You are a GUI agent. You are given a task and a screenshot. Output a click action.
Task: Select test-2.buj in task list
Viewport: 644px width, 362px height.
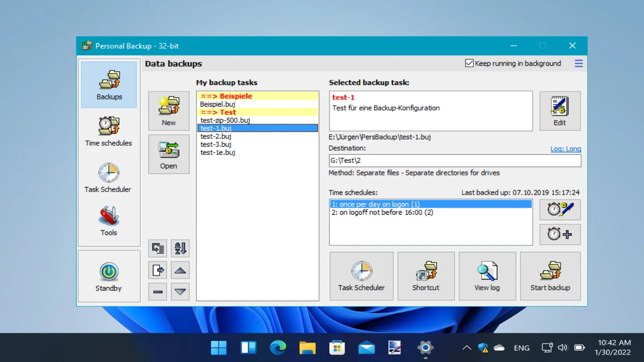(x=258, y=136)
